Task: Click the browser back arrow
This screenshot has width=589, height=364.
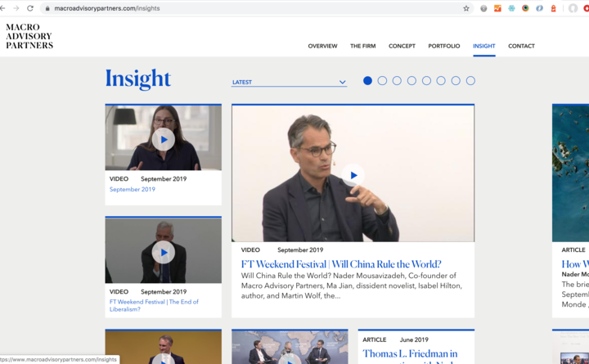Action: (x=4, y=8)
